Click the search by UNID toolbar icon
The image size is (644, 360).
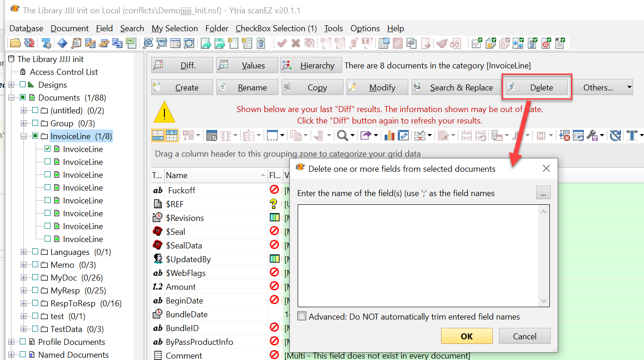click(x=162, y=43)
